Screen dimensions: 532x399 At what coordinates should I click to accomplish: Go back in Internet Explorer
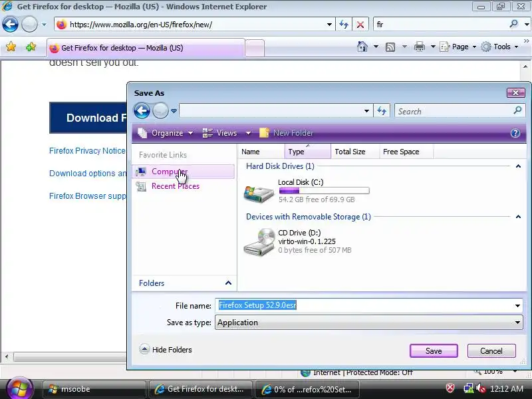(10, 25)
